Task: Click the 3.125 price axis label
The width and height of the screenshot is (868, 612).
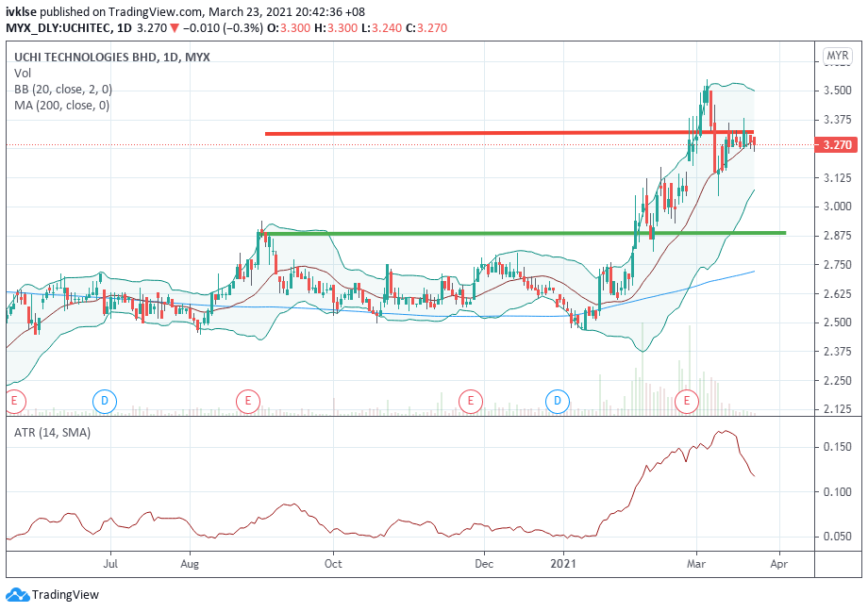Action: [838, 177]
